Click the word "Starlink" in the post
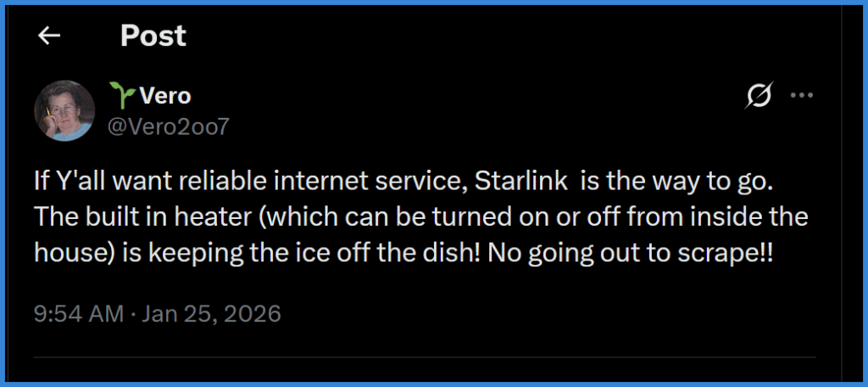This screenshot has height=387, width=868. click(514, 181)
